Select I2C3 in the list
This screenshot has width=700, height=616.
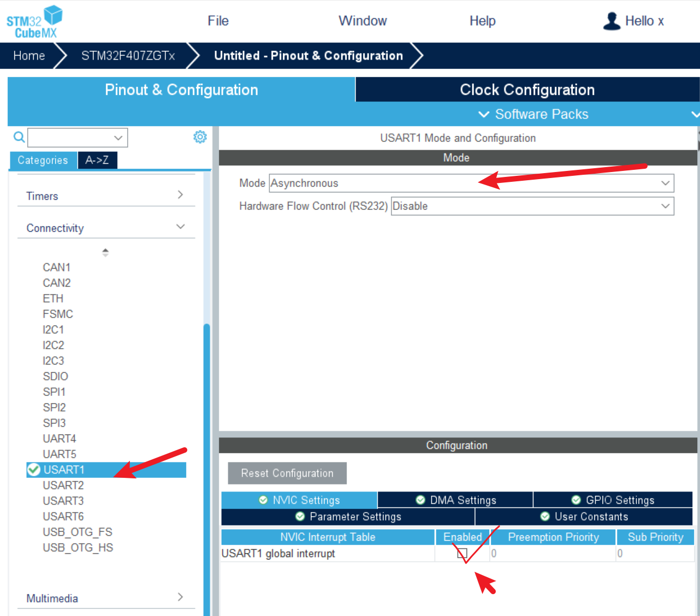pos(54,360)
